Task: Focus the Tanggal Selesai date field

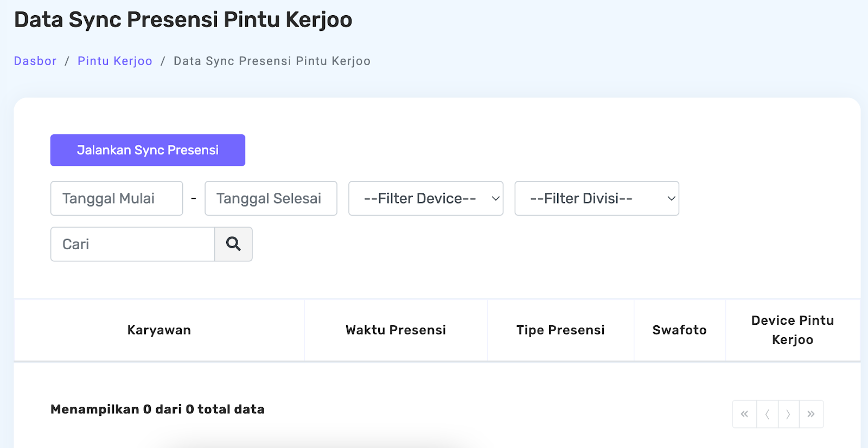Action: [271, 198]
